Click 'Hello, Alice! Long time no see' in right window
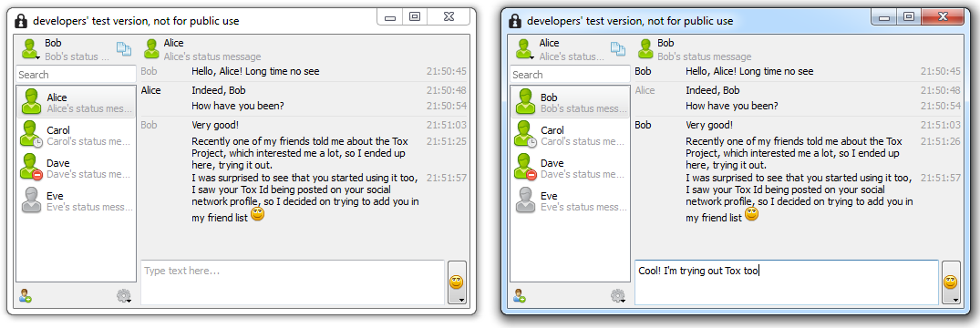Viewport: 980px width, 328px height. click(x=750, y=71)
